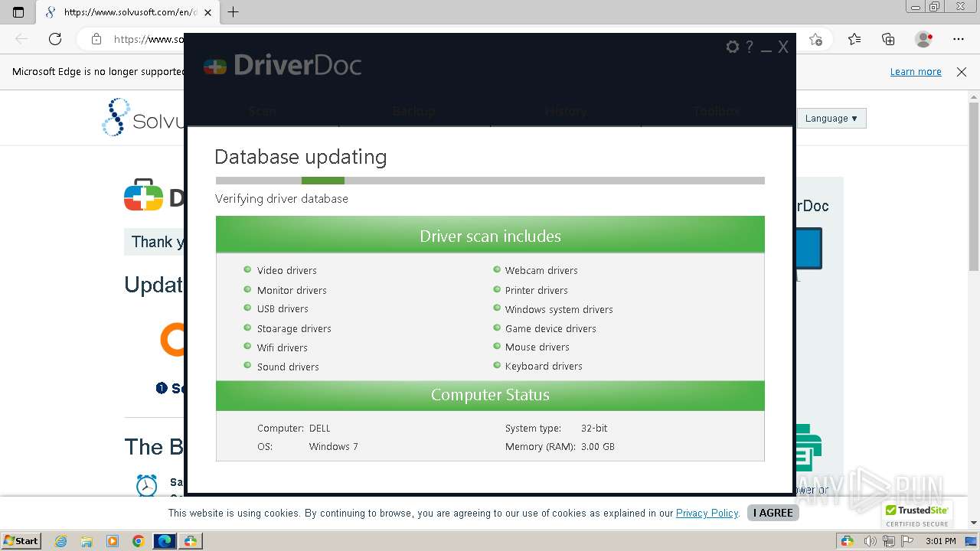Switch to the Backup tab
The width and height of the screenshot is (980, 551).
pos(414,111)
